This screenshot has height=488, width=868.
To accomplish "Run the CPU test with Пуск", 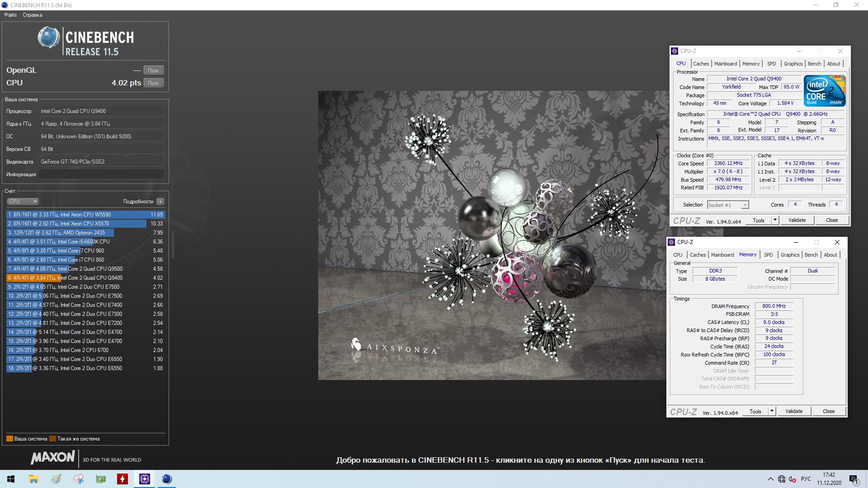I will click(153, 83).
